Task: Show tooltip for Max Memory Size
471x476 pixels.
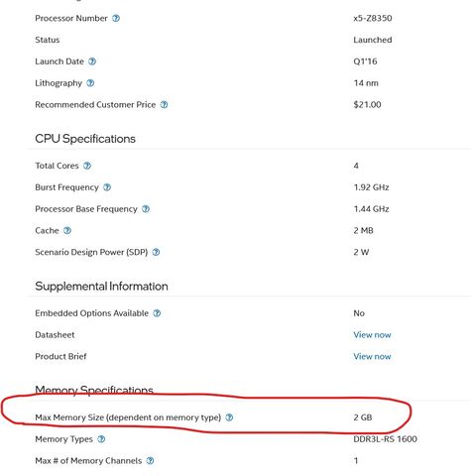Action: click(229, 417)
